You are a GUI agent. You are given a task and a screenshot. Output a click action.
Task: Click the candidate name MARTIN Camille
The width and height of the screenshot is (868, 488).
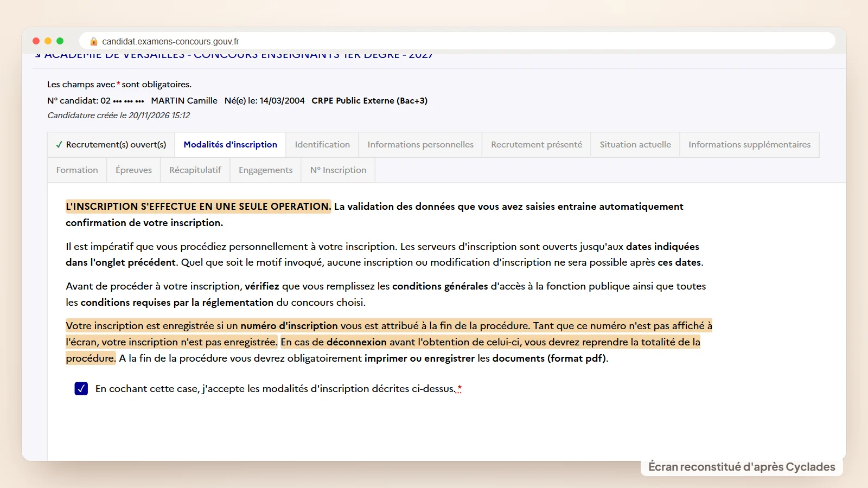click(184, 101)
